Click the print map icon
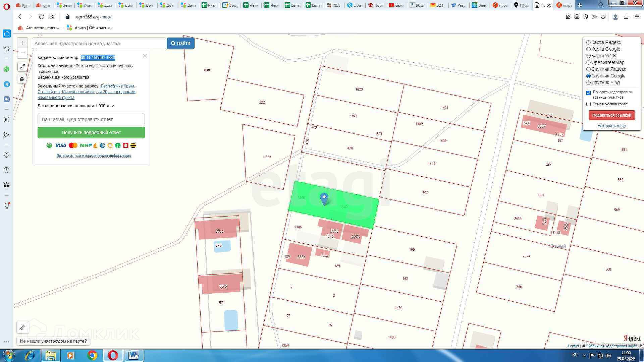The width and height of the screenshot is (644, 362). point(22,79)
